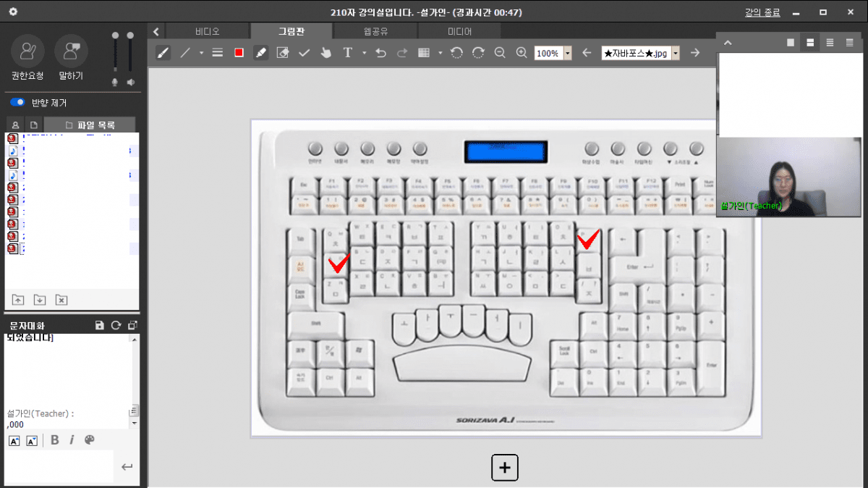This screenshot has height=488, width=868.
Task: Toggle italic text in chat
Action: [x=72, y=440]
